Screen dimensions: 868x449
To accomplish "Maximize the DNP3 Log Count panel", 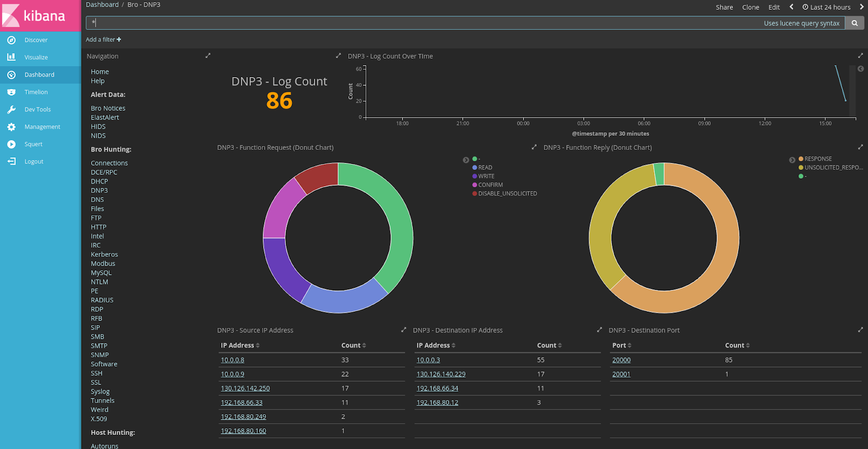I will [x=339, y=56].
